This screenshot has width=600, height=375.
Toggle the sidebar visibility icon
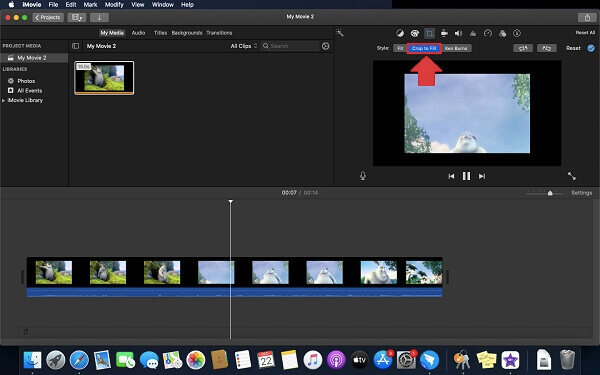point(75,46)
